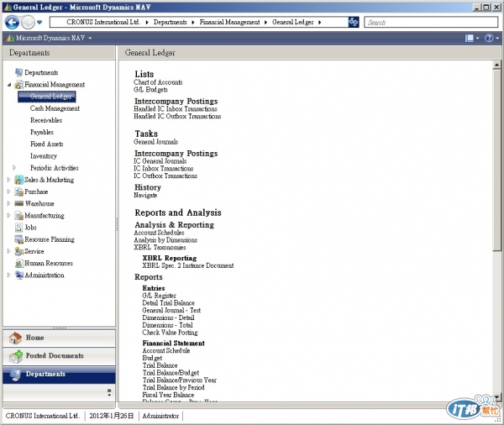Click the Administration department icon
This screenshot has height=425, width=504.
pyautogui.click(x=19, y=275)
